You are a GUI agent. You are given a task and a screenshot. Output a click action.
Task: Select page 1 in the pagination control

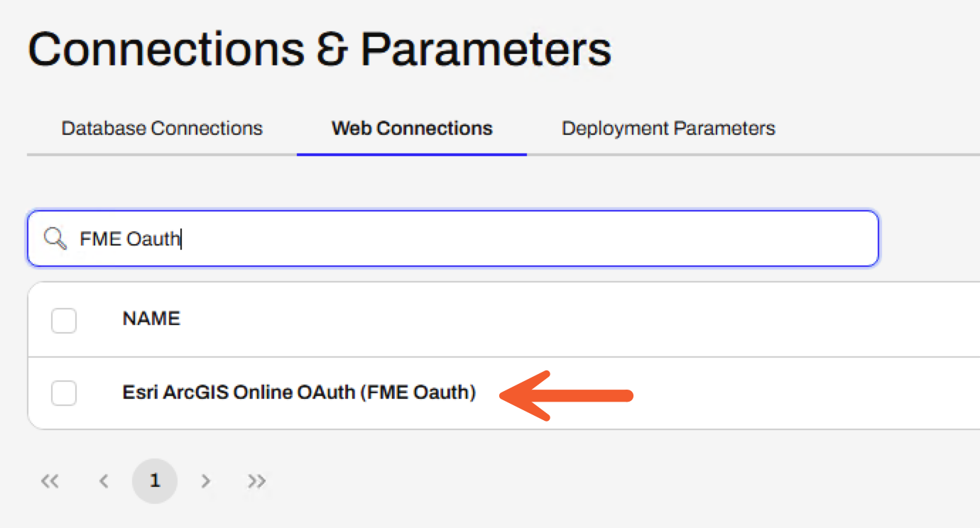coord(155,480)
